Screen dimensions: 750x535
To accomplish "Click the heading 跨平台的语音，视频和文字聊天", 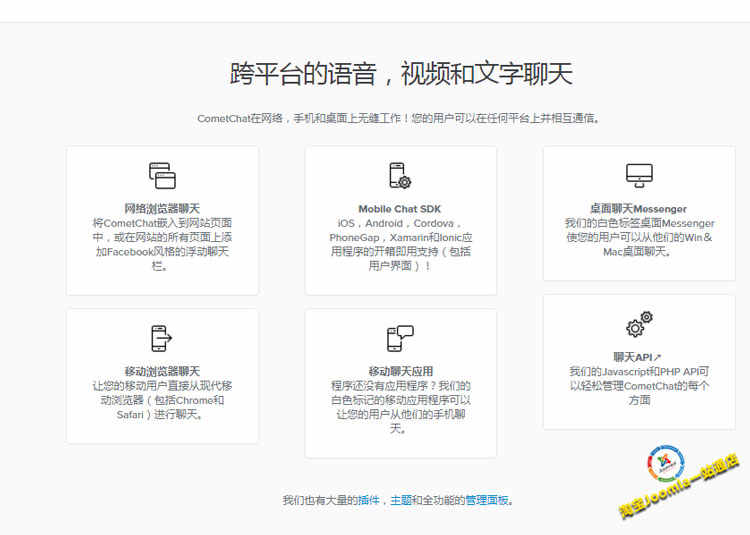I will point(401,74).
